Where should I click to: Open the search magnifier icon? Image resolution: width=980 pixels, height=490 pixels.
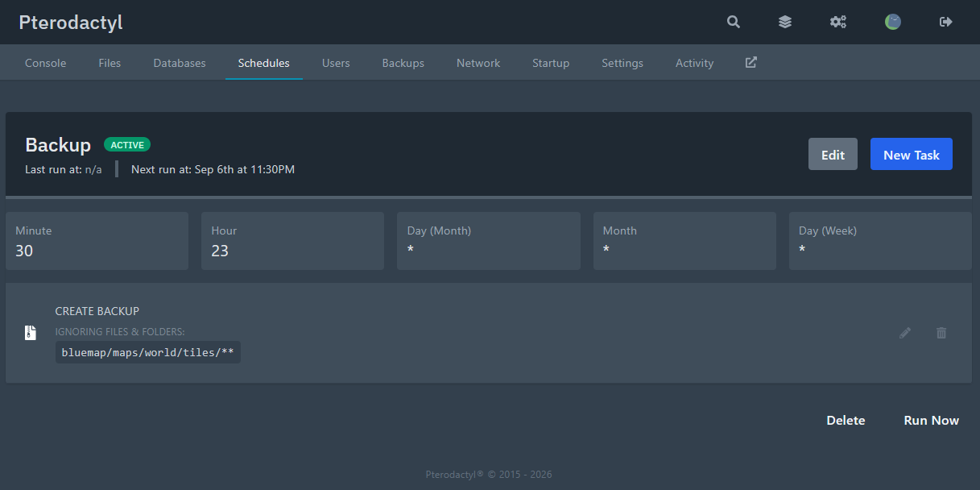point(733,22)
